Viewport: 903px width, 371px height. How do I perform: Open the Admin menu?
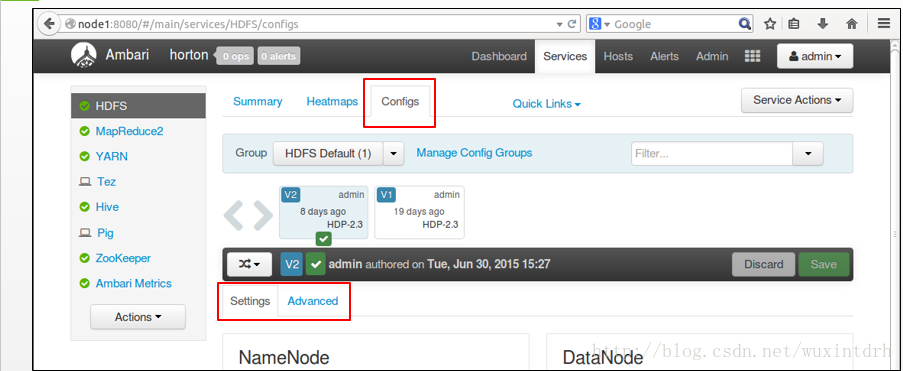click(x=712, y=56)
